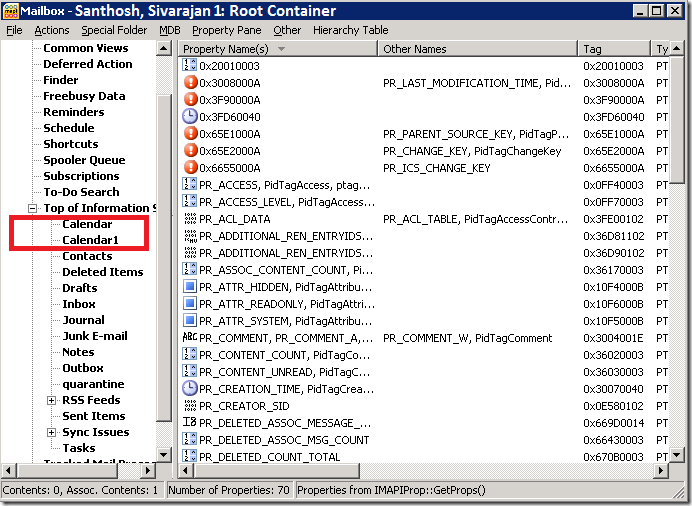This screenshot has height=506, width=692.
Task: Select the PR_ICS_CHANGE_KEY cell
Action: pyautogui.click(x=436, y=168)
